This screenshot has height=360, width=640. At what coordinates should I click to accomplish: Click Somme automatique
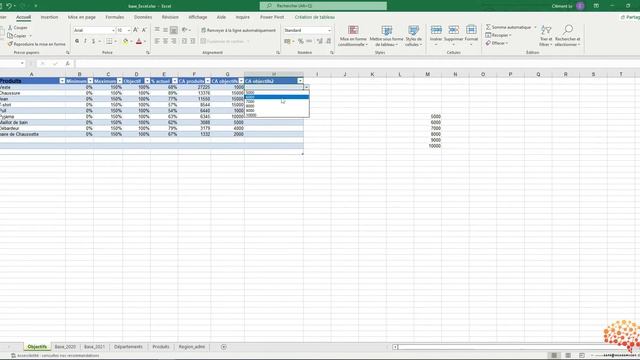point(509,27)
